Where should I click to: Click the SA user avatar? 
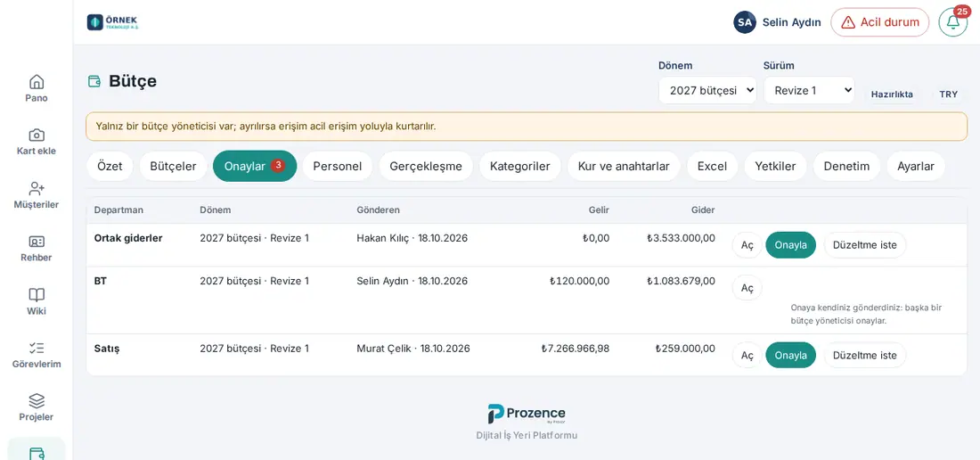coord(745,22)
